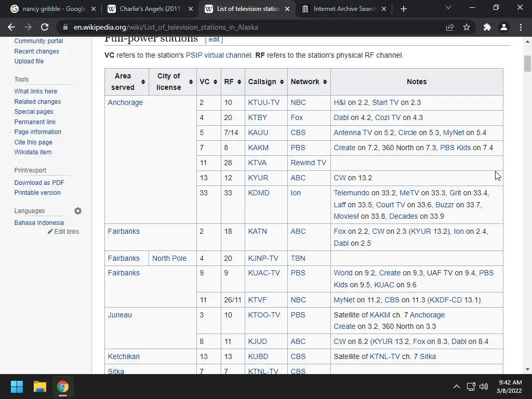532x399 pixels.
Task: Sort the table by VC column
Action: coord(215,82)
